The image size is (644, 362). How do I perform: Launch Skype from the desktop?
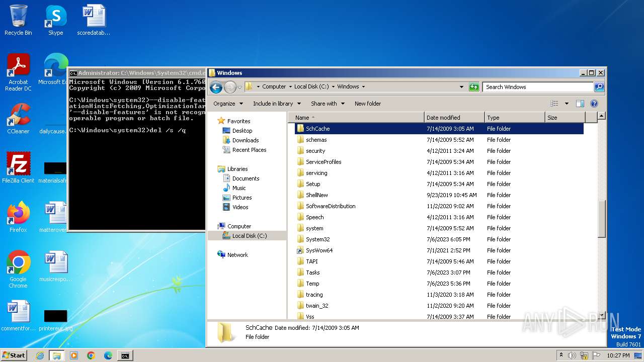click(55, 21)
